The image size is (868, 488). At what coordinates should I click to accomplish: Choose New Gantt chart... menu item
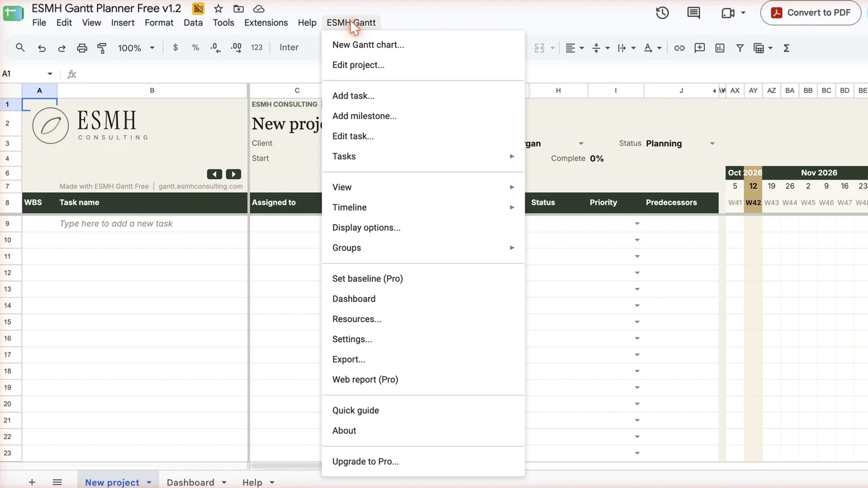423,45
